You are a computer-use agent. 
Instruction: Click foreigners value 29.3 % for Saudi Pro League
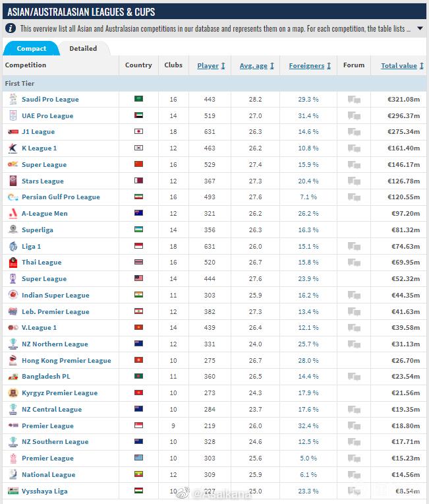(308, 100)
